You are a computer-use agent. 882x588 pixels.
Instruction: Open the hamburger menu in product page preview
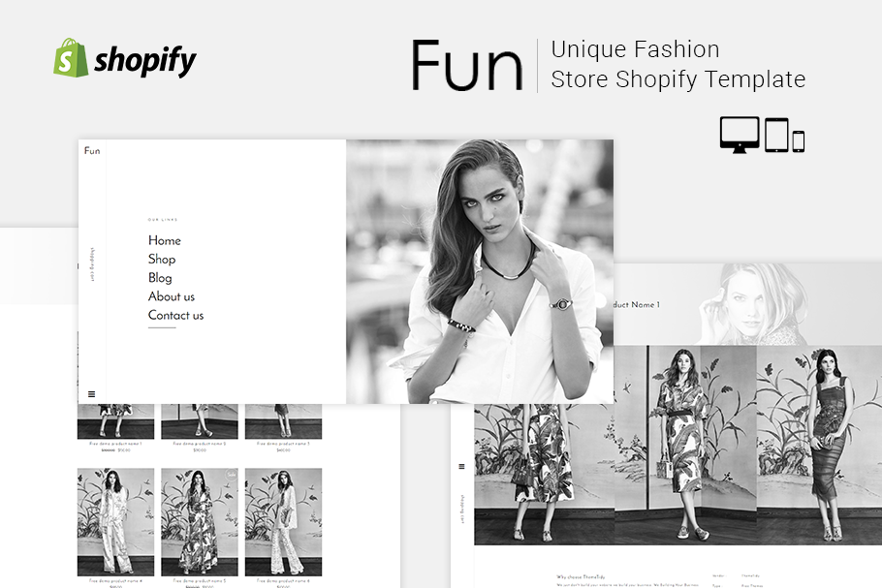[x=461, y=466]
